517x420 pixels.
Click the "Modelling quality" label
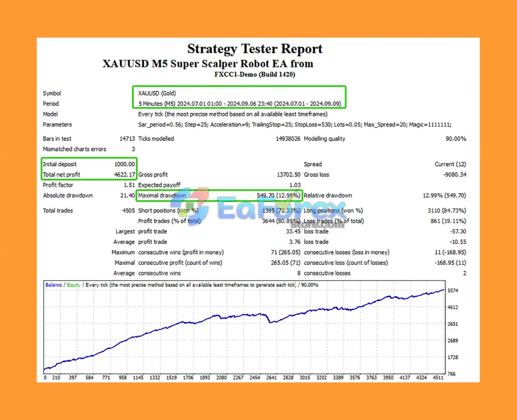point(324,139)
